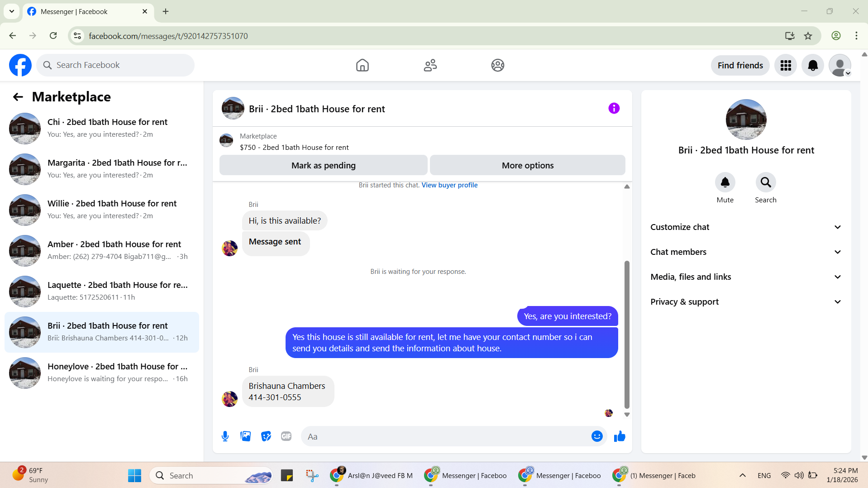Click the Facebook logo icon
This screenshot has width=868, height=488.
coord(20,65)
